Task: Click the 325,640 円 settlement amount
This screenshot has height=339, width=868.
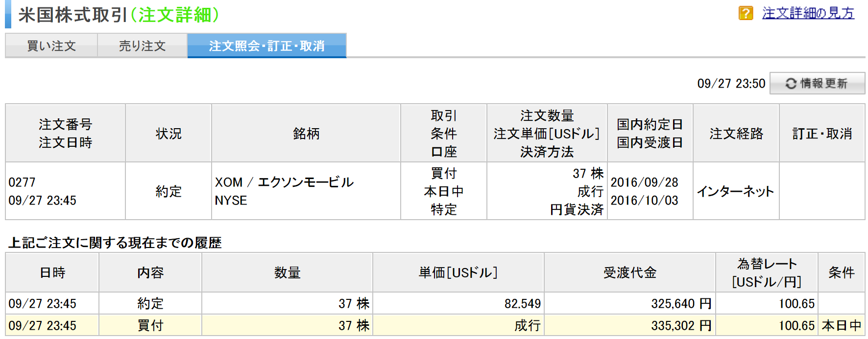Action: click(x=681, y=303)
